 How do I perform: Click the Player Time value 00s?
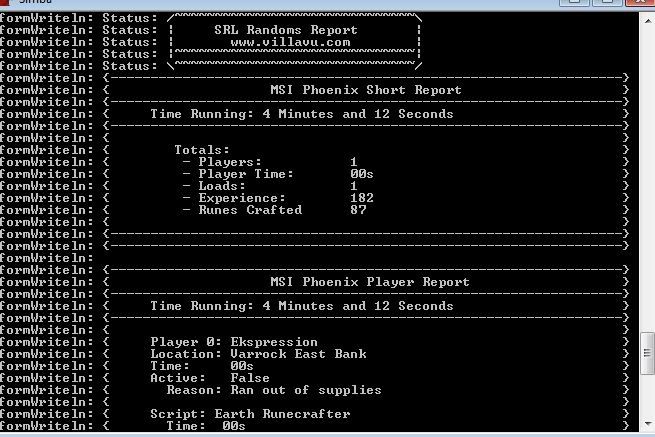362,174
